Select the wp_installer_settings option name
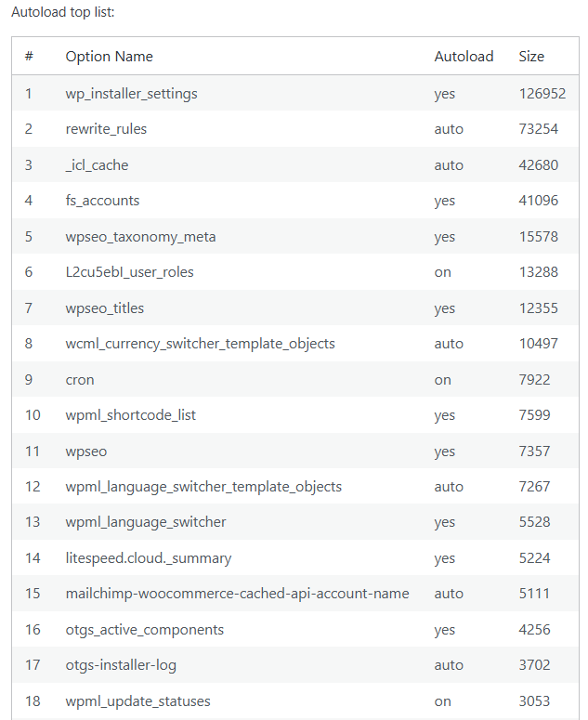Image resolution: width=588 pixels, height=720 pixels. [x=131, y=94]
